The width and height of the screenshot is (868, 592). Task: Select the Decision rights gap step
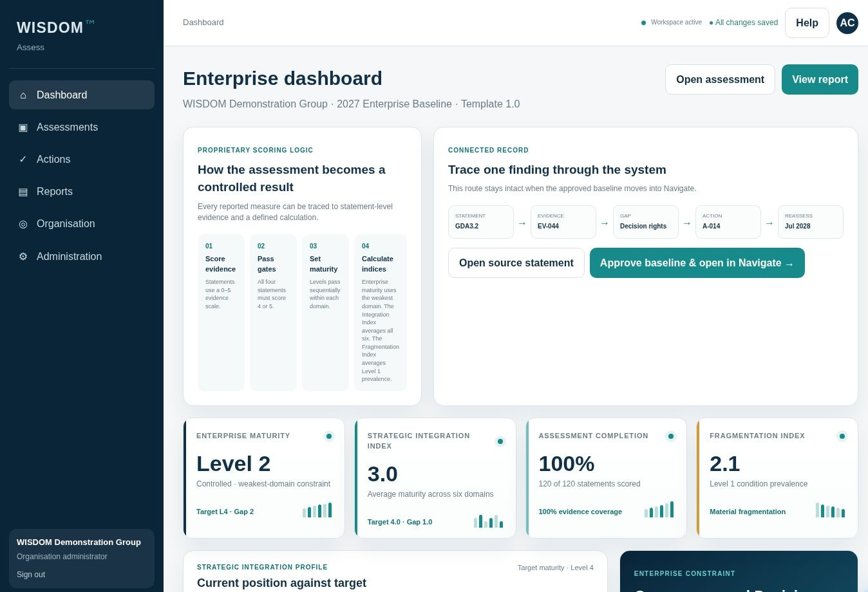[x=646, y=222]
